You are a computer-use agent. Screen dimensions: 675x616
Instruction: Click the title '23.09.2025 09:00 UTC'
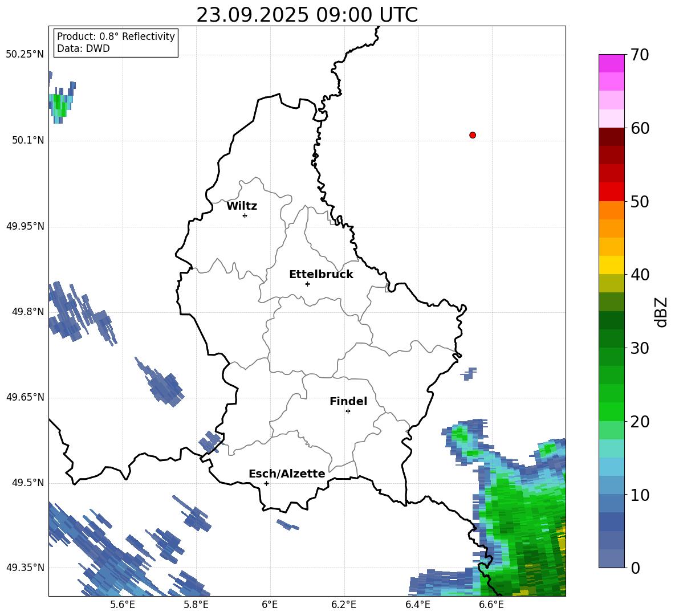pyautogui.click(x=307, y=15)
